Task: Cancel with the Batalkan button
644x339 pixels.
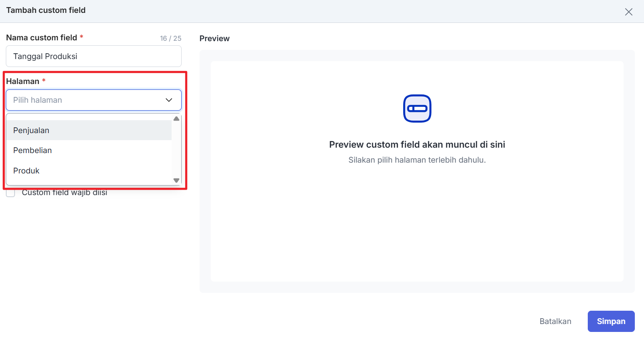Action: (555, 321)
